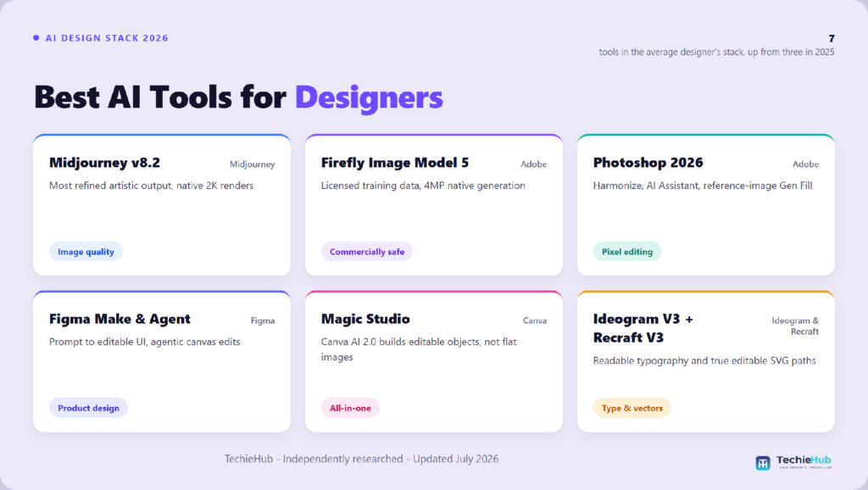Click 'Harmonize, AI Assistant' description
Viewport: 868px width, 490px height.
(703, 186)
